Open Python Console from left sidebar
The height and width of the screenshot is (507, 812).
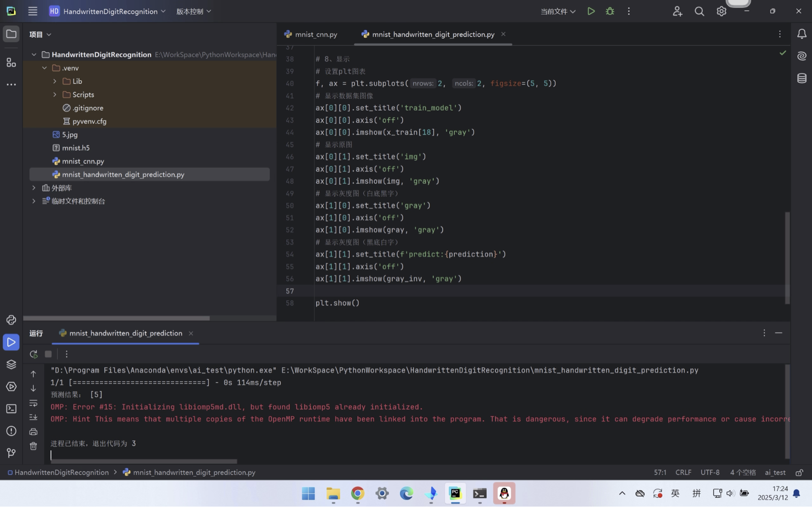(x=11, y=320)
